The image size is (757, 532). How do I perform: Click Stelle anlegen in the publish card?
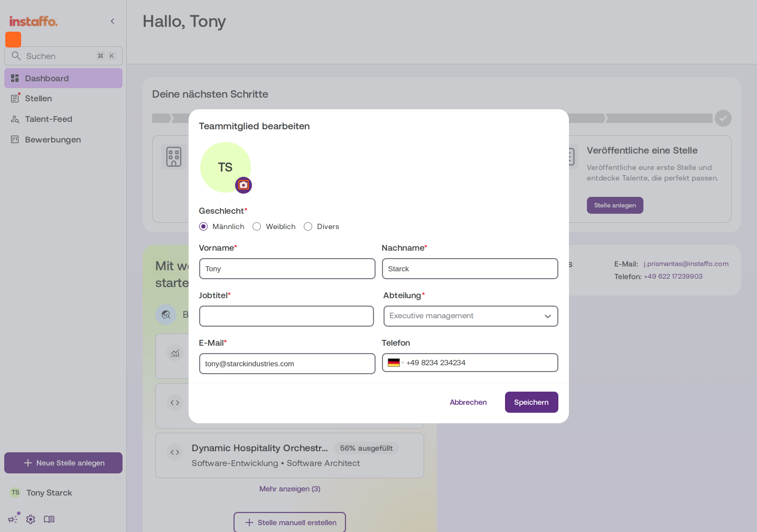coord(615,205)
